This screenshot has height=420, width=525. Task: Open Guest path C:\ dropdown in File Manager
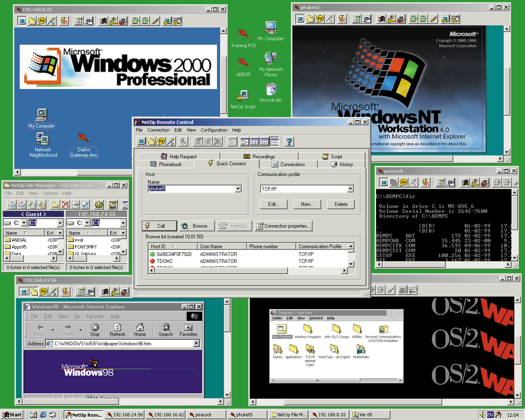60,223
